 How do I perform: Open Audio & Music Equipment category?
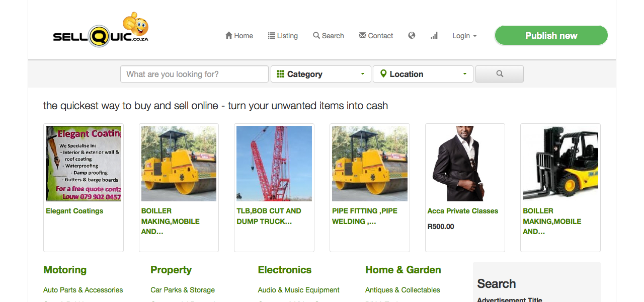(x=299, y=290)
